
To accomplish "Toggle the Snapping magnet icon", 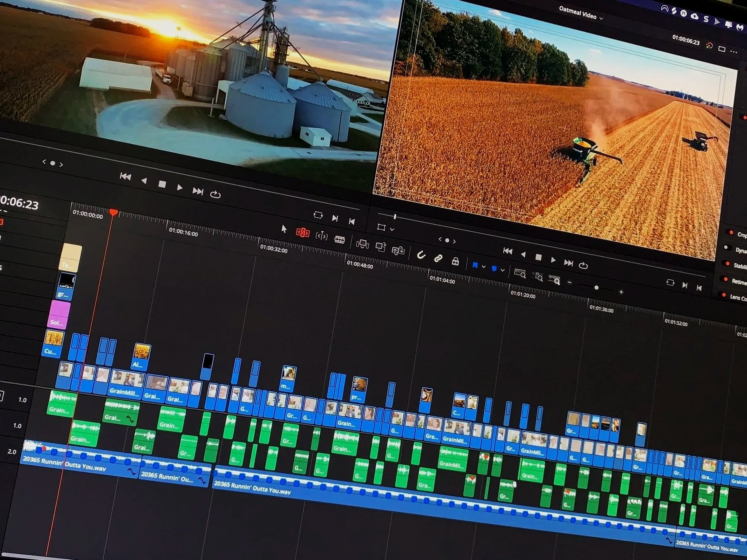I will coord(421,255).
